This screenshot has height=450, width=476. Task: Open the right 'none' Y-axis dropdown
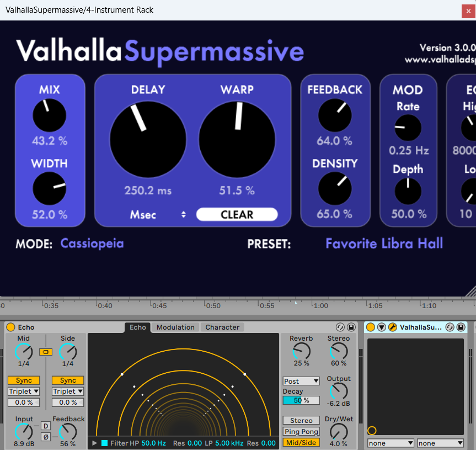coord(441,443)
